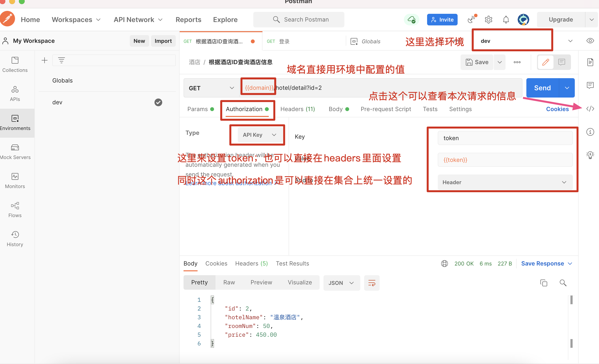Open the Collections sidebar panel
The image size is (599, 364).
pos(15,65)
